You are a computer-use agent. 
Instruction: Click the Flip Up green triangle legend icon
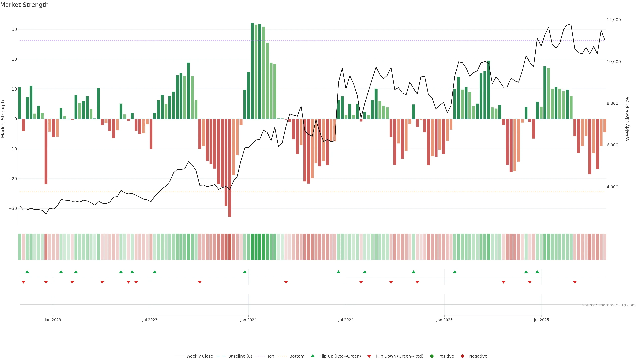312,356
